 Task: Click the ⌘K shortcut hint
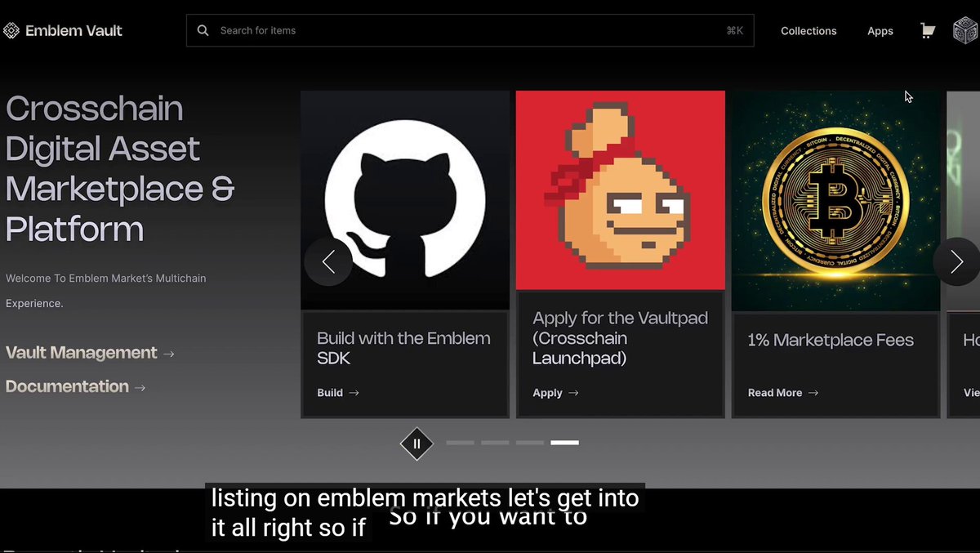click(x=734, y=30)
